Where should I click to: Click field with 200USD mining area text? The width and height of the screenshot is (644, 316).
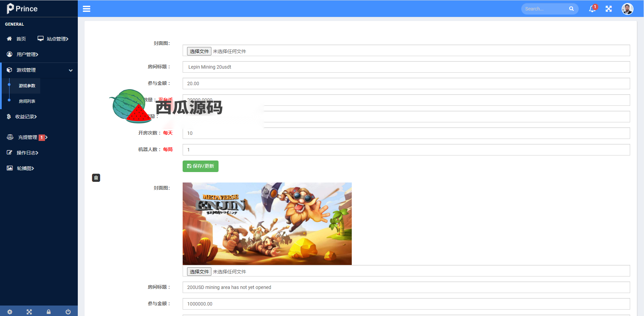tap(406, 287)
